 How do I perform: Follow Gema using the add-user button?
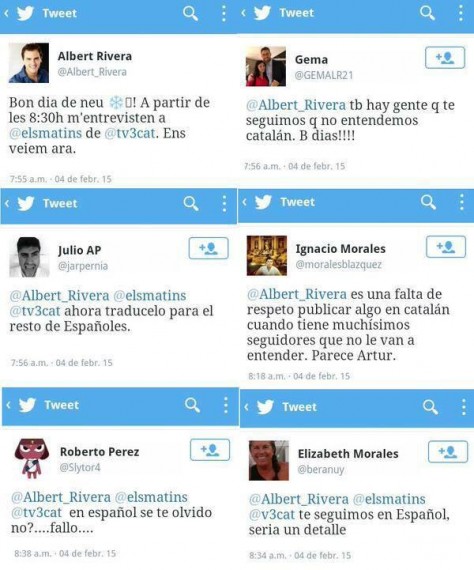445,57
